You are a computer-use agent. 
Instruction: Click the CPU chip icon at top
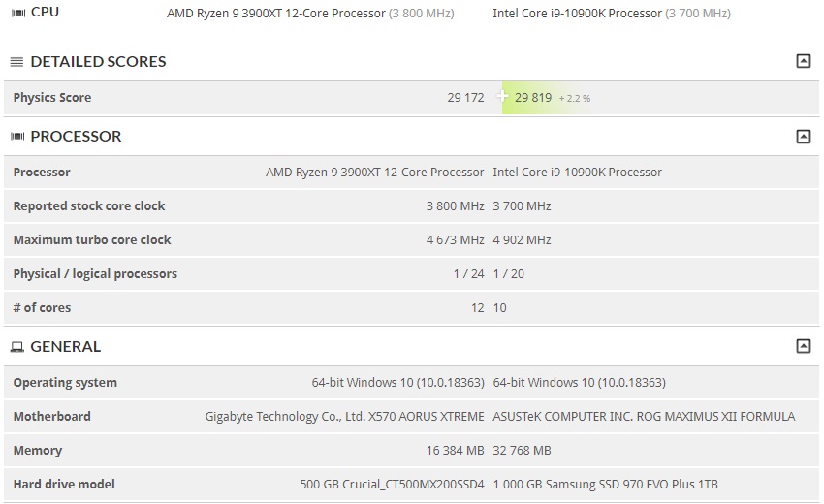18,13
